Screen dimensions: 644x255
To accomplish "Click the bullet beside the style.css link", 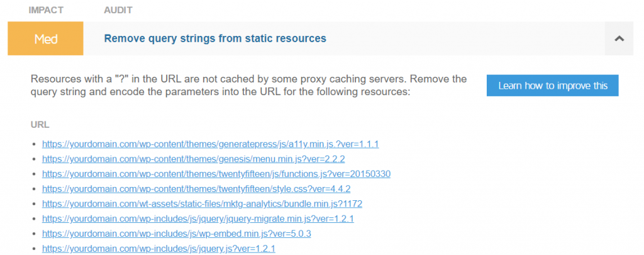I will click(34, 190).
